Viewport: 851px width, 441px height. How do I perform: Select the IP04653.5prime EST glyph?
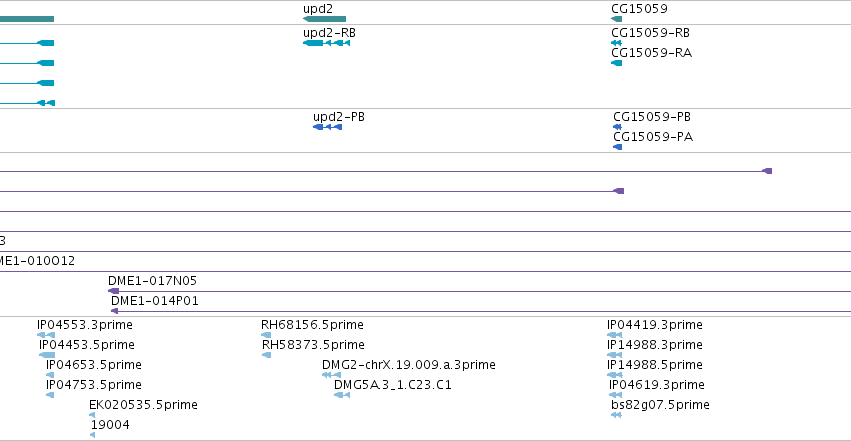pos(50,375)
